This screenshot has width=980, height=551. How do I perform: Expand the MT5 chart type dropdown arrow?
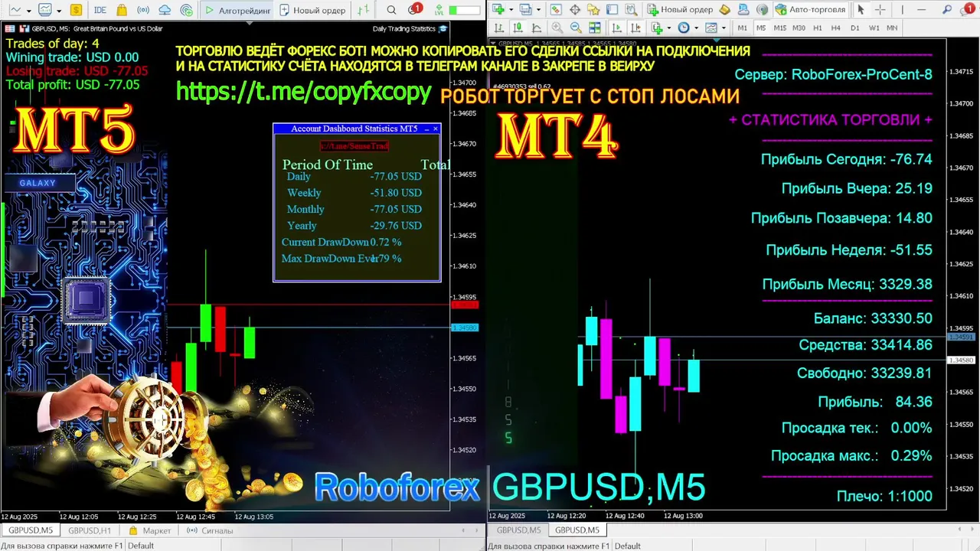pyautogui.click(x=29, y=11)
